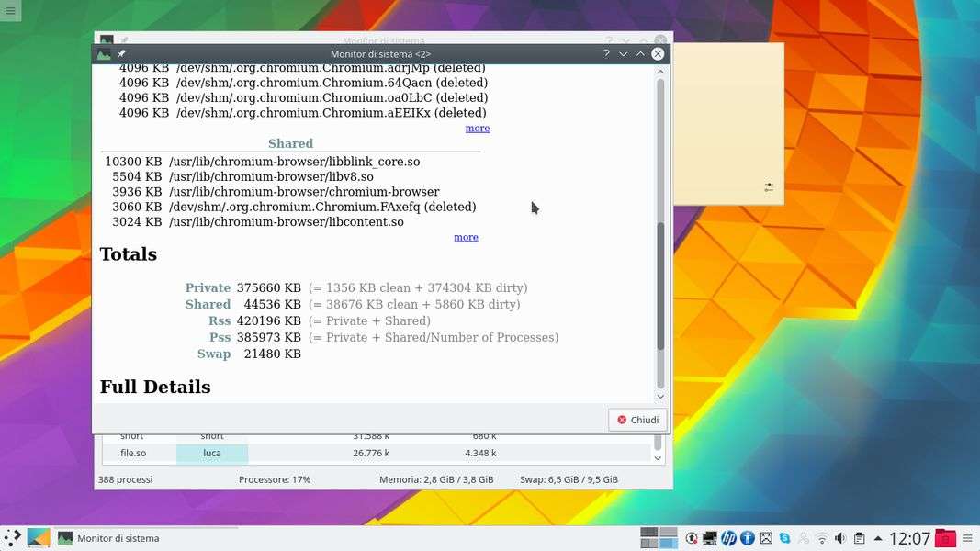The width and height of the screenshot is (980, 551).
Task: Open the HP tray icon
Action: pos(728,538)
